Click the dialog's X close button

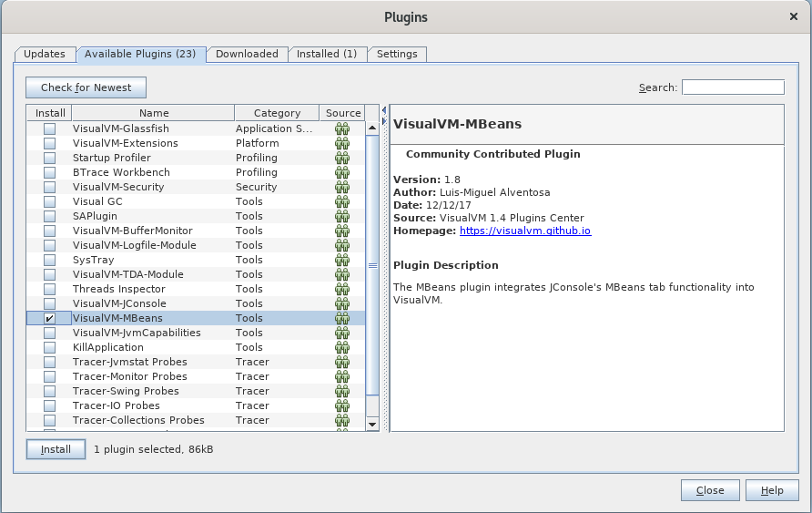pyautogui.click(x=794, y=16)
